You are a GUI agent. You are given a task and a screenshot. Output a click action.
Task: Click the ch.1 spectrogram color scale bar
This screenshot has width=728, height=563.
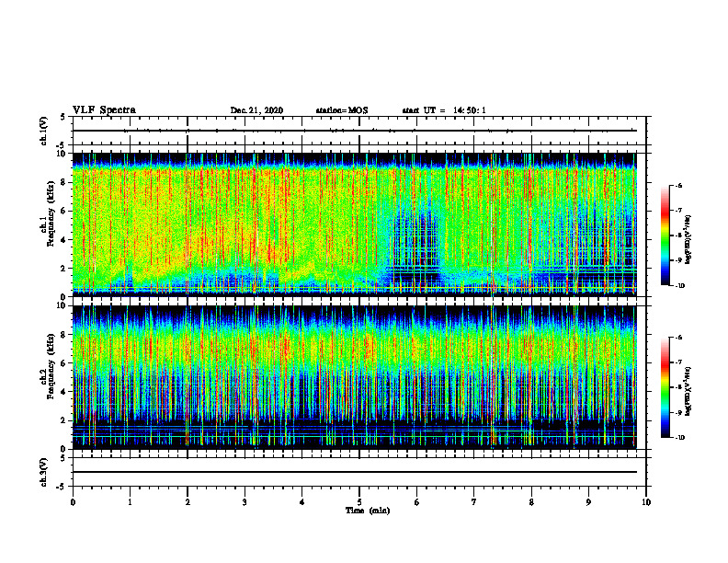click(x=665, y=236)
